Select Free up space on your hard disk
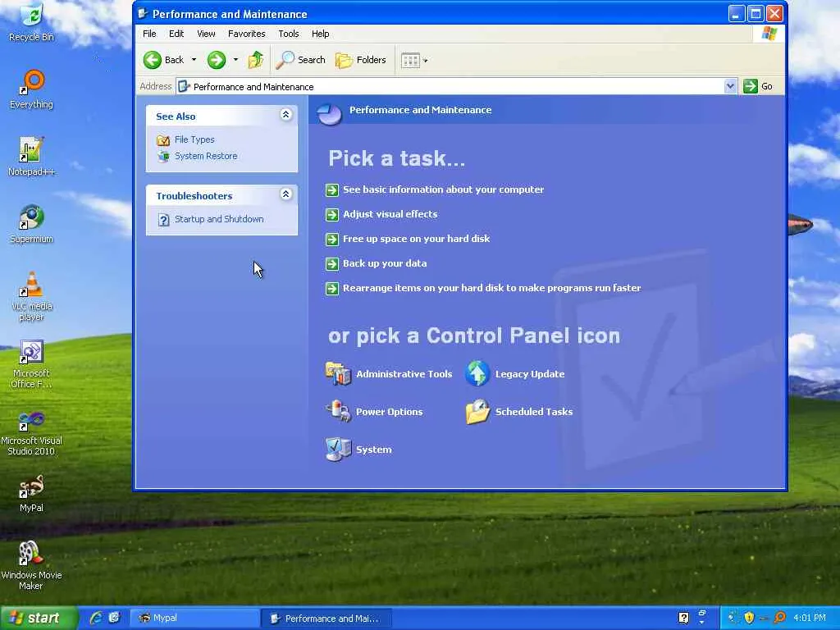 point(416,239)
